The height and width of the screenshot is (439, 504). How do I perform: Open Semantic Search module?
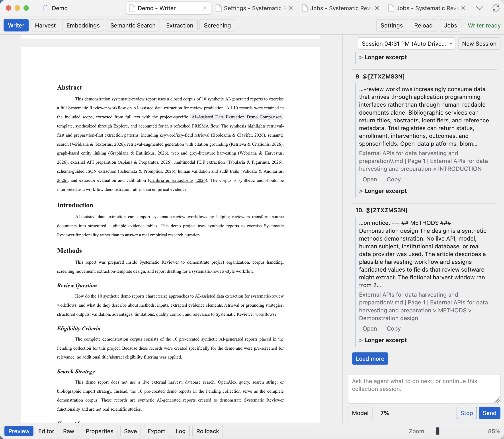[x=133, y=25]
